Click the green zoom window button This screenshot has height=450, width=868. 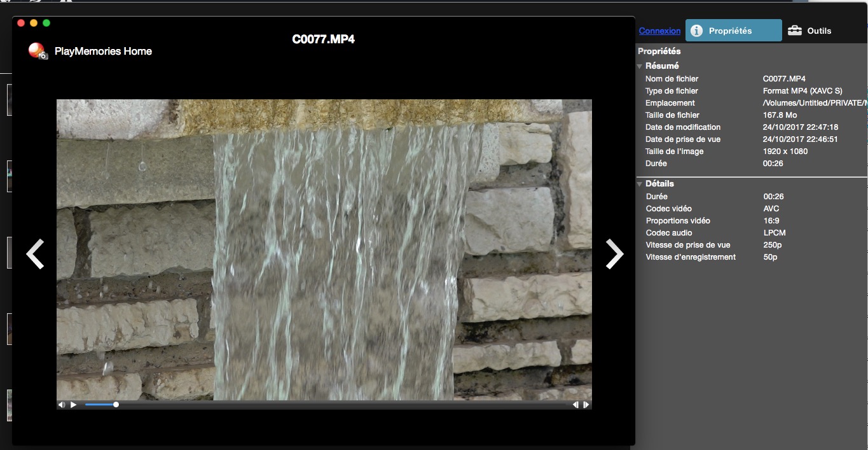(x=46, y=23)
